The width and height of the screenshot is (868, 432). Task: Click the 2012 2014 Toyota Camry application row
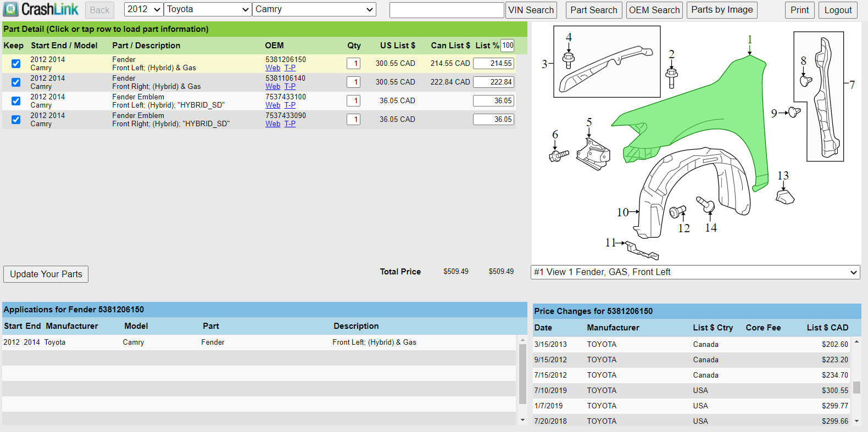(x=259, y=343)
